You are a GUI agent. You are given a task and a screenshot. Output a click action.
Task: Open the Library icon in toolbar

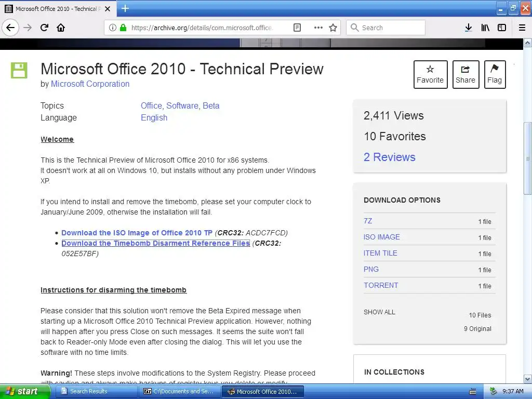(485, 28)
